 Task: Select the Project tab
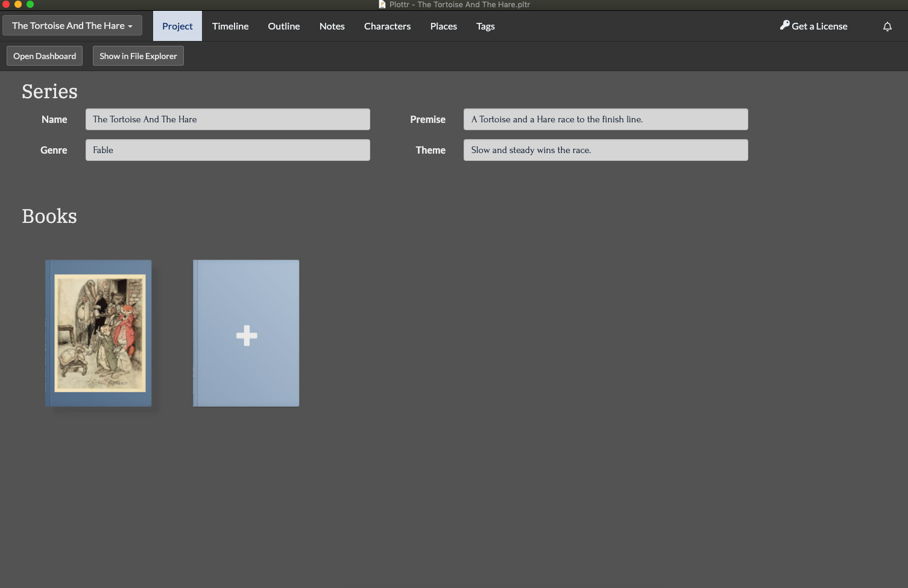(177, 26)
